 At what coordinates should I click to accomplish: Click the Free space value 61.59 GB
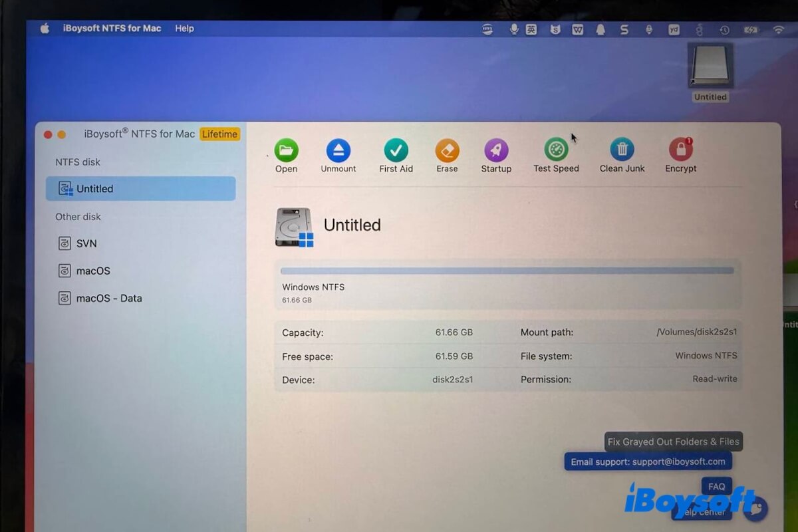454,356
